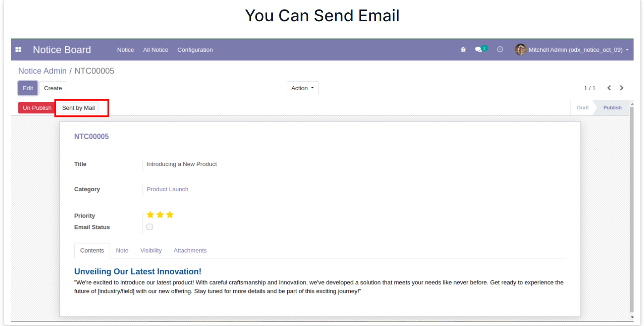Click the Sent by Mail button
Viewport: 644px width, 326px height.
[x=79, y=108]
